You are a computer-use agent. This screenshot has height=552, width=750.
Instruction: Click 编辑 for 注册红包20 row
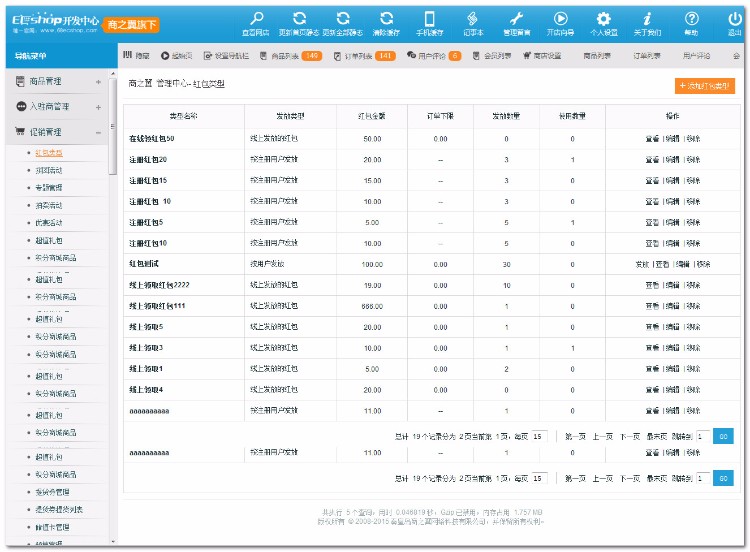click(673, 160)
